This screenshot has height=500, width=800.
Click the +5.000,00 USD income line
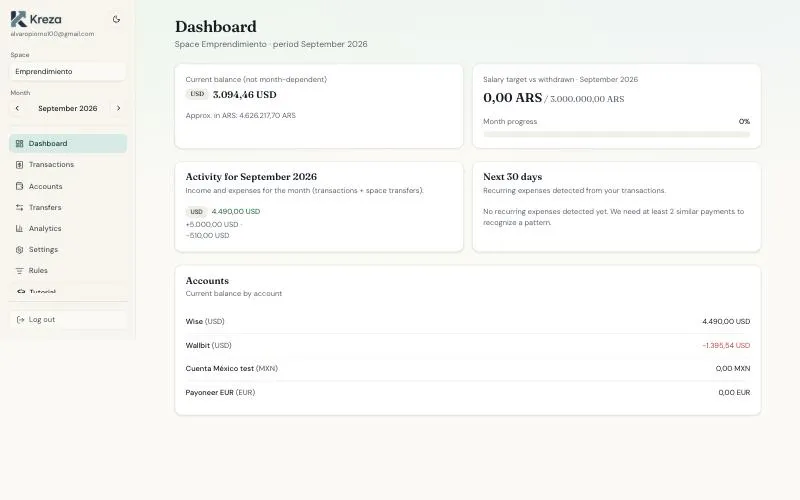pyautogui.click(x=212, y=224)
